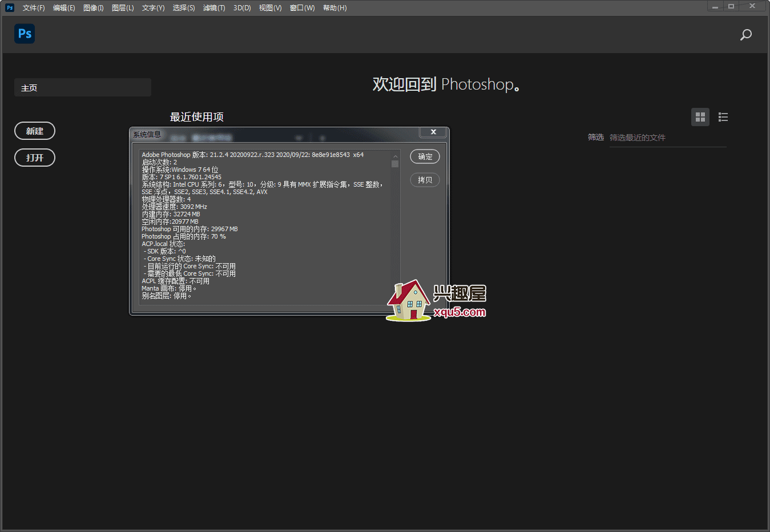This screenshot has height=532, width=770.
Task: Click the Manta 画布: 停用 line
Action: point(169,288)
